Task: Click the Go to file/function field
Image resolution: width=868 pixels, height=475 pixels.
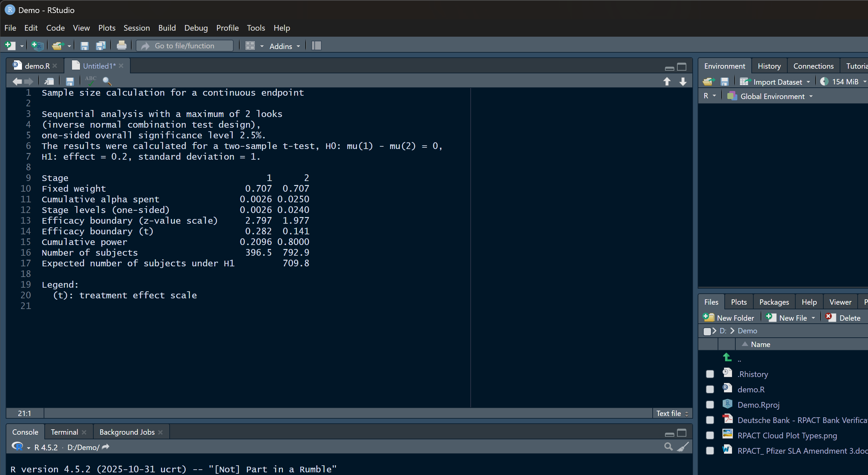Action: (185, 45)
